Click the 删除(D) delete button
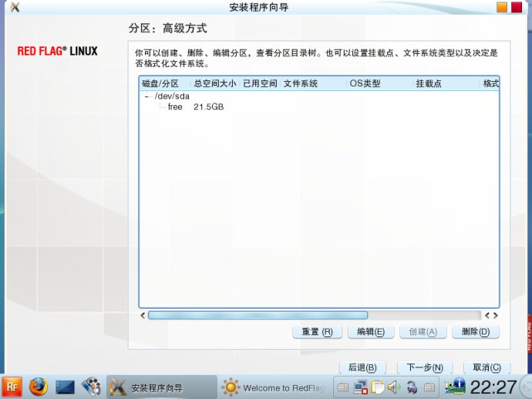This screenshot has height=399, width=532. point(475,332)
